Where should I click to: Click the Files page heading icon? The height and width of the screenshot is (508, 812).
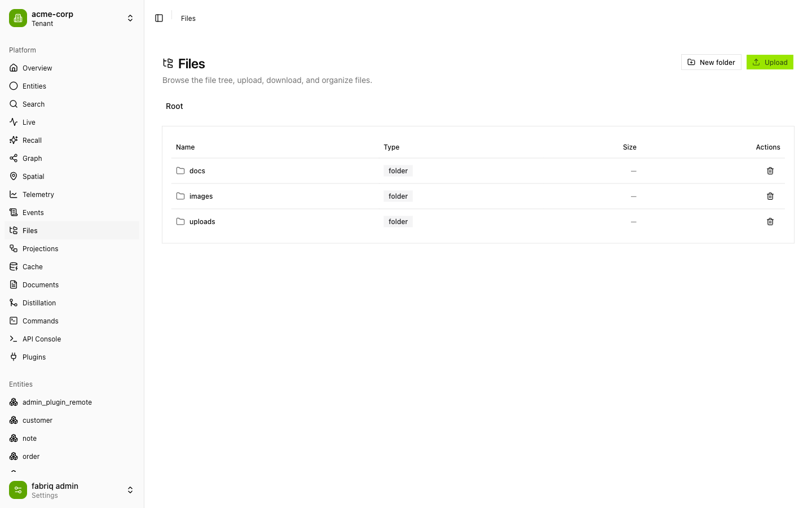(x=168, y=63)
